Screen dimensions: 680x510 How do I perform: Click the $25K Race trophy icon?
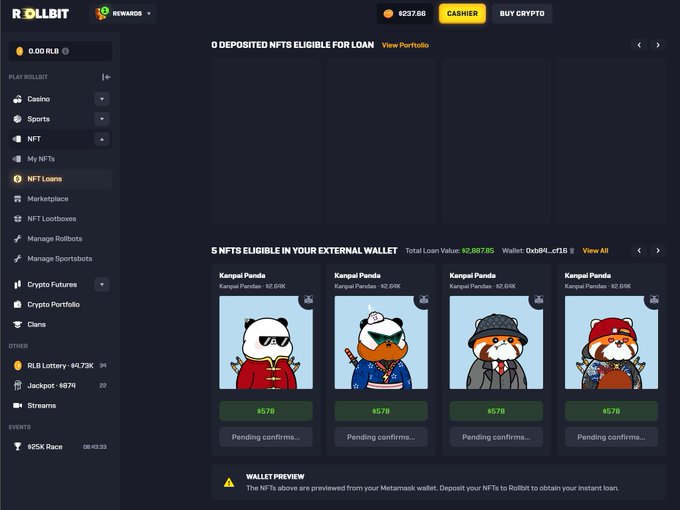click(17, 447)
